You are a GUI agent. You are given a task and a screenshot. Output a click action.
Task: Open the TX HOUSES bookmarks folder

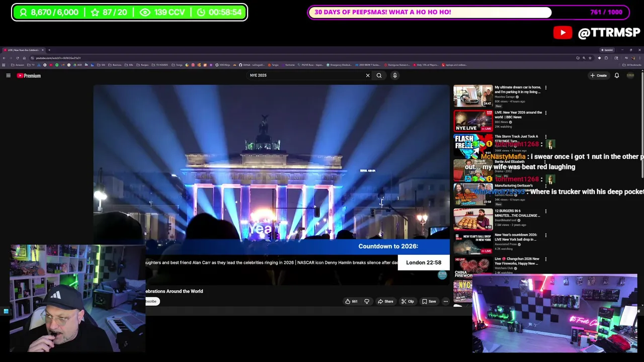pyautogui.click(x=160, y=65)
